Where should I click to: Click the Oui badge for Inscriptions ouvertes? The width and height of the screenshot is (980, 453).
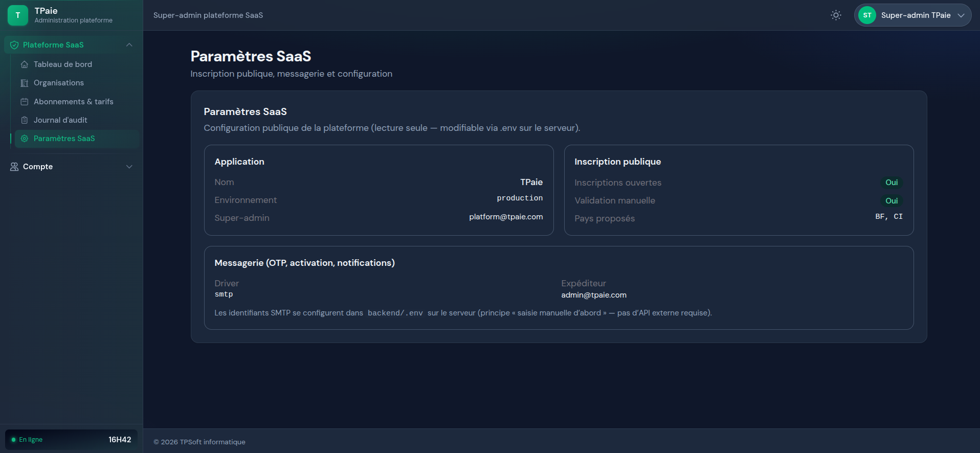click(x=892, y=183)
